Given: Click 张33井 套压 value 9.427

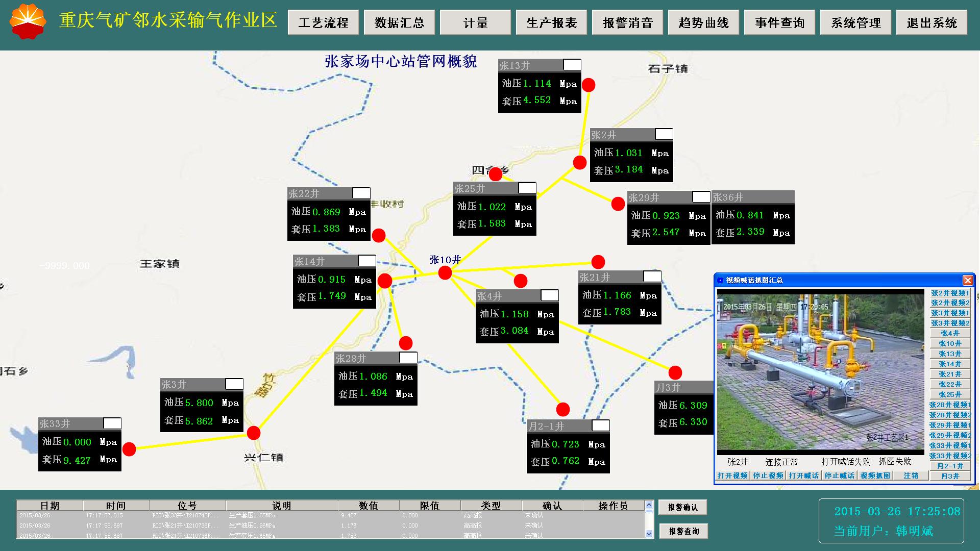Looking at the screenshot, I should coord(77,460).
